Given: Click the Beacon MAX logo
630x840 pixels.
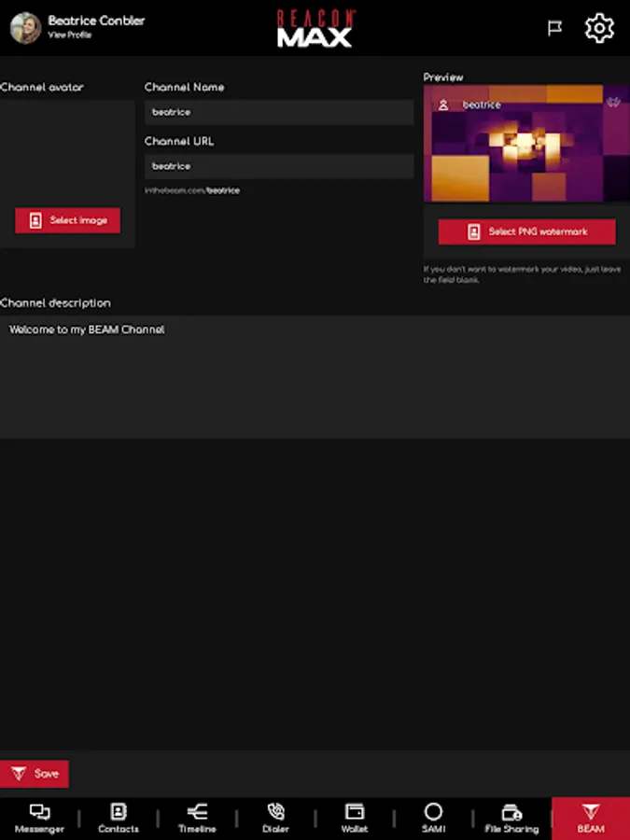Looking at the screenshot, I should pyautogui.click(x=315, y=29).
